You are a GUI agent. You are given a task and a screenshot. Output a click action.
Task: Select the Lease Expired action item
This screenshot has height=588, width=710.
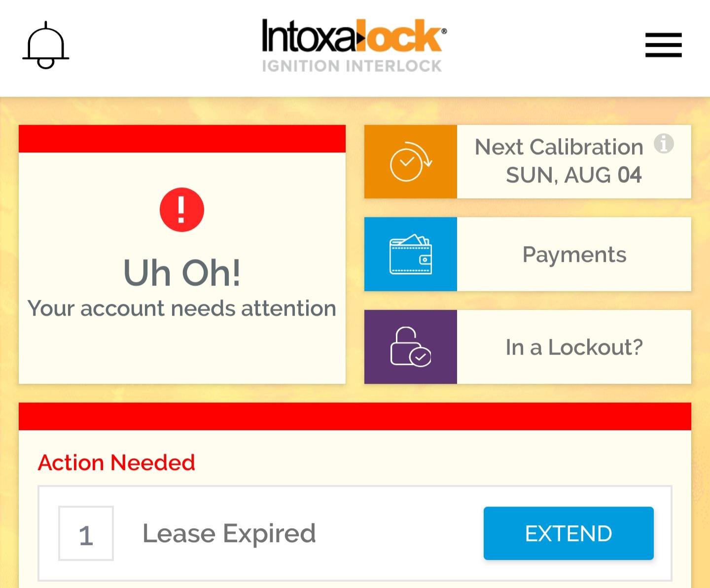[x=229, y=533]
